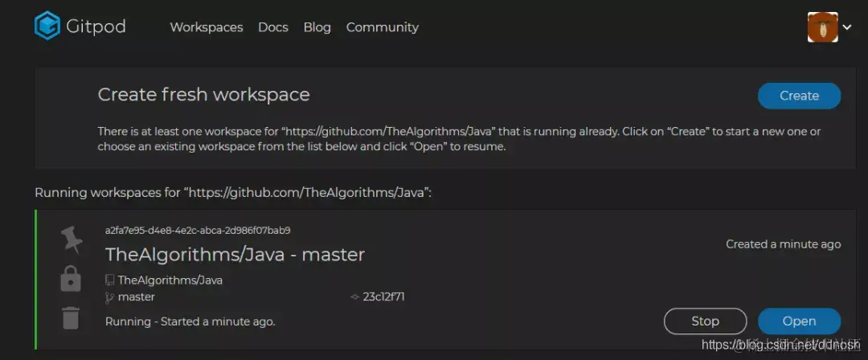Click "Running - Started a minute ago." status
This screenshot has width=868, height=360.
point(190,321)
